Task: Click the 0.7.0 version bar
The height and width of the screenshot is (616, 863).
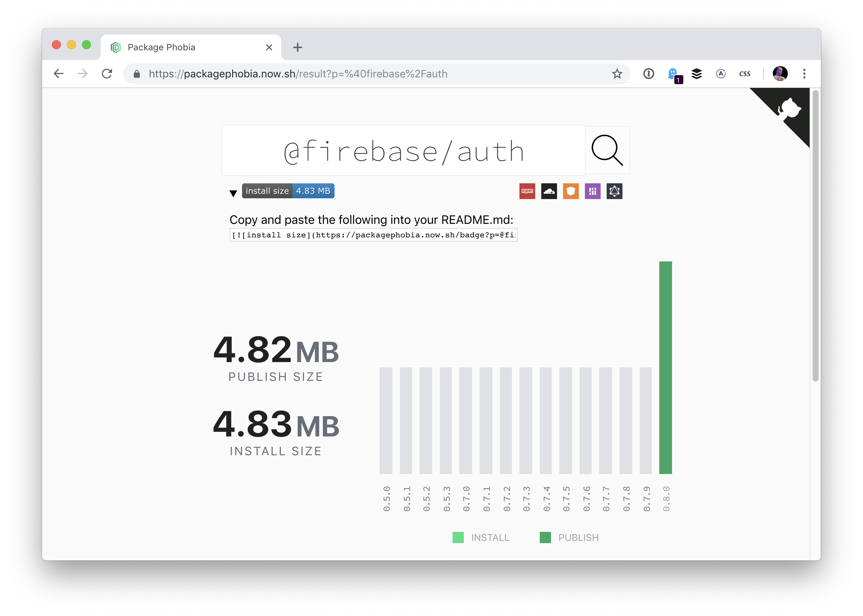Action: [x=465, y=420]
